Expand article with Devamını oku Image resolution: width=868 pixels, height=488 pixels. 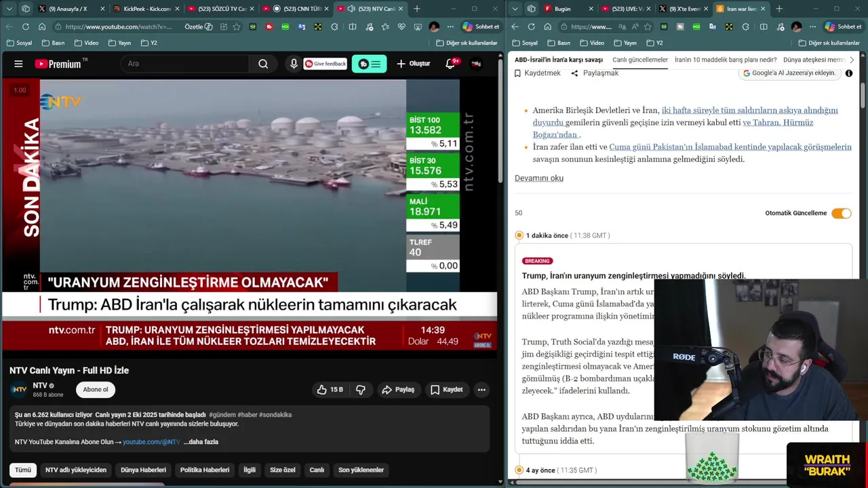pos(539,178)
